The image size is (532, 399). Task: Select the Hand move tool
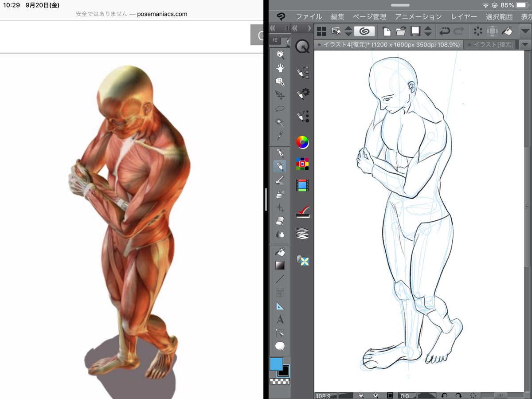click(280, 68)
